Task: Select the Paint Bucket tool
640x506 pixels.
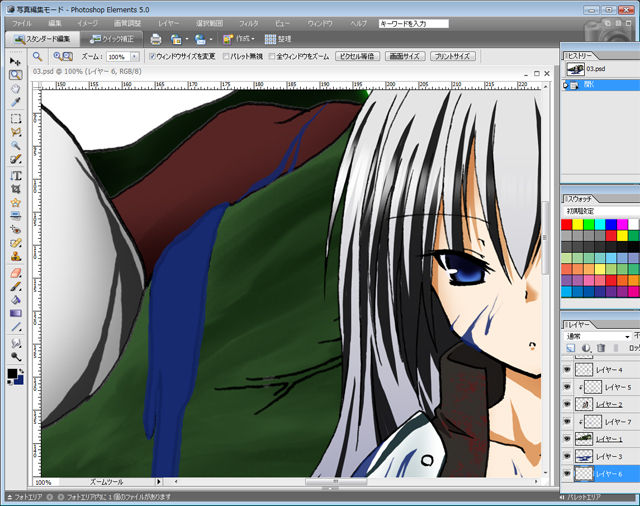Action: point(16,300)
